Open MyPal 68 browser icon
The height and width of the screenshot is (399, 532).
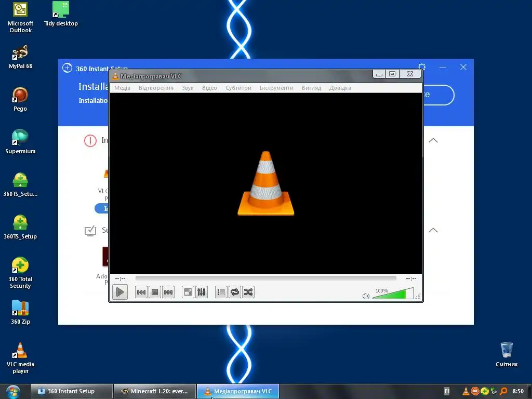tap(20, 57)
